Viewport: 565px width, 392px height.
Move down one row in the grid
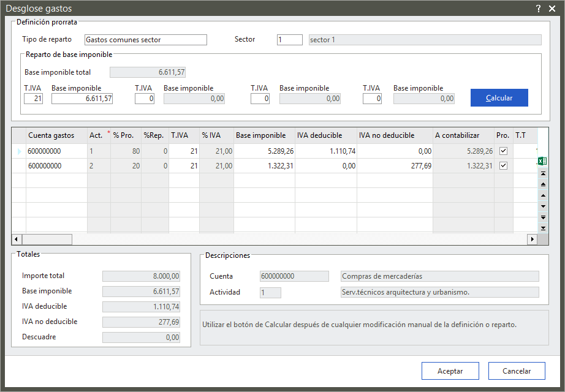(543, 206)
